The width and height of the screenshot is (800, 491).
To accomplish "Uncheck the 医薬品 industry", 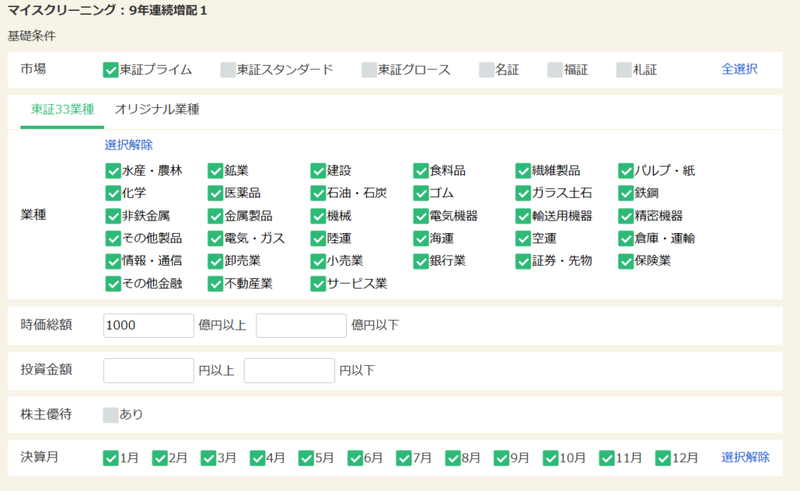I will (x=215, y=193).
